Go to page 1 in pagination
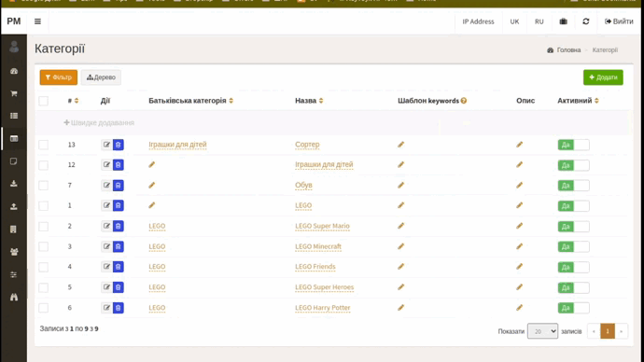This screenshot has width=644, height=362. 608,331
